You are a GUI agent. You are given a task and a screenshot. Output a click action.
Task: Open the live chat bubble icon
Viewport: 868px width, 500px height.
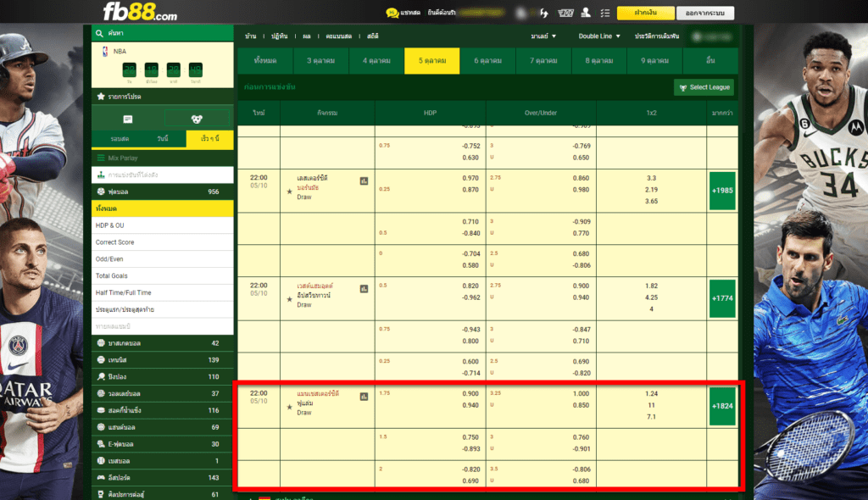[392, 13]
